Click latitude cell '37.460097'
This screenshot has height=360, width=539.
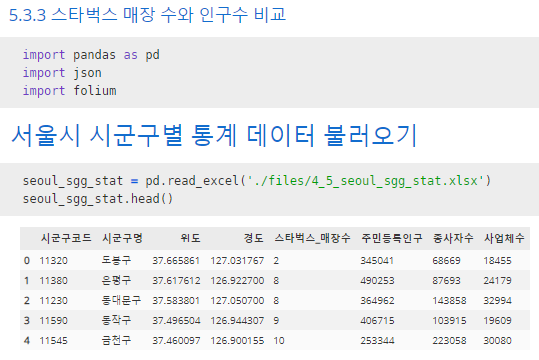[176, 340]
